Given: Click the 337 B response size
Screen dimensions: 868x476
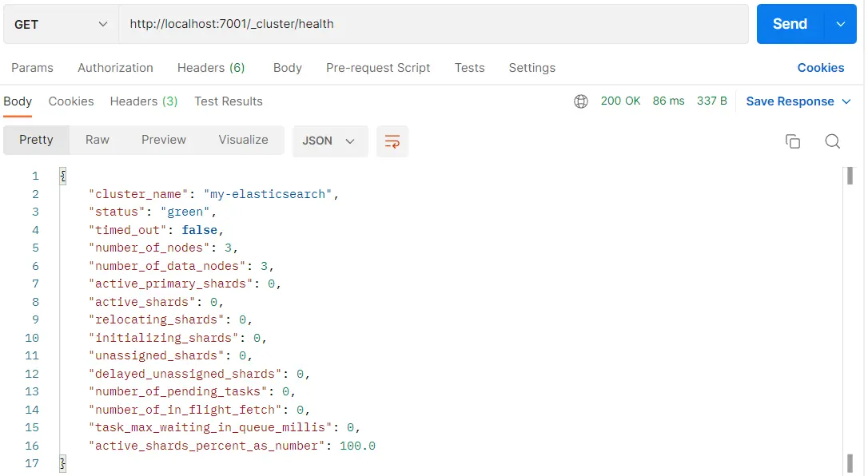Looking at the screenshot, I should point(712,101).
